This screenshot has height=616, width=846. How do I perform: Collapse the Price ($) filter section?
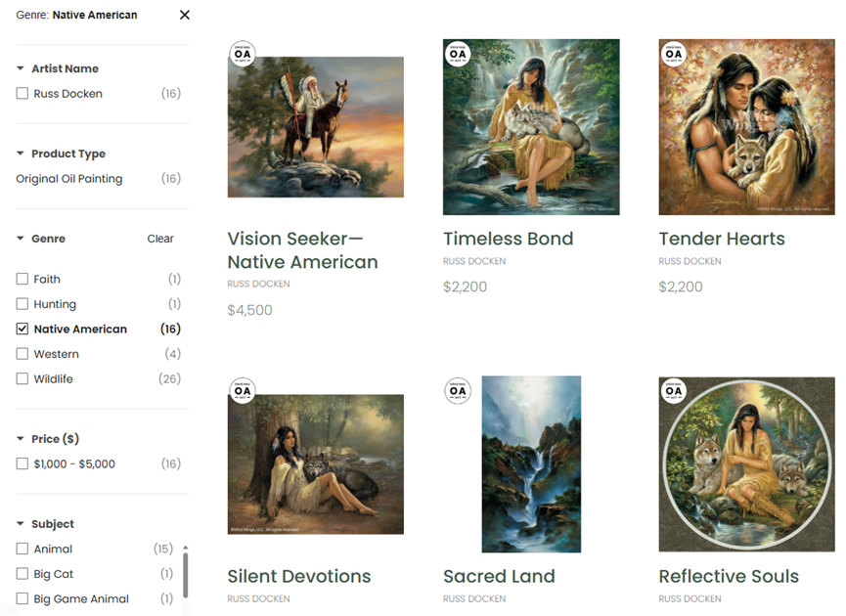point(21,440)
